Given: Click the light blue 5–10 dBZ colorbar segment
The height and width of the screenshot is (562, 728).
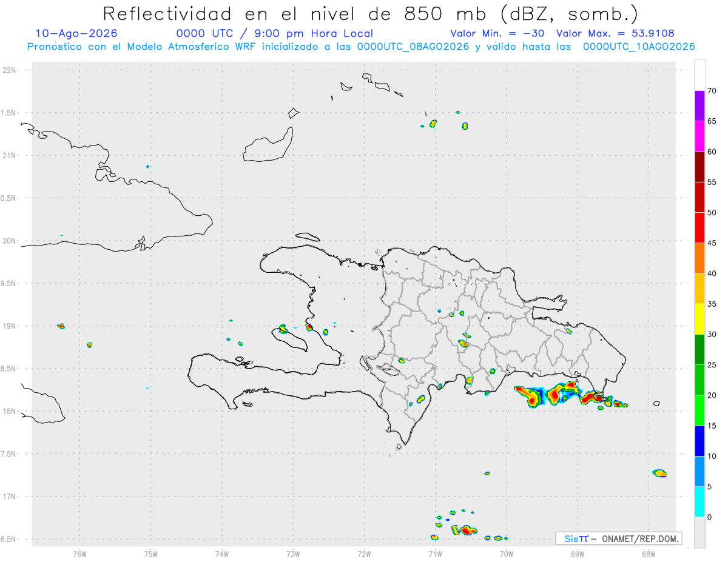Looking at the screenshot, I should click(699, 471).
